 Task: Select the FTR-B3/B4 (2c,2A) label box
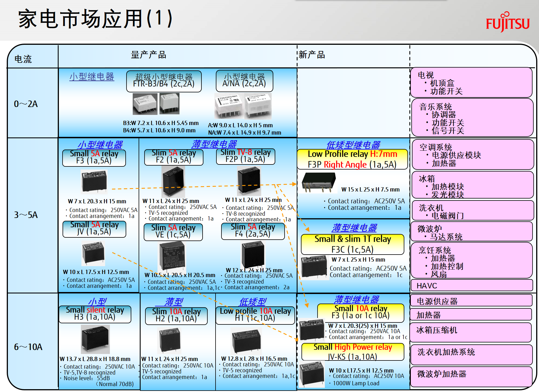coord(164,81)
